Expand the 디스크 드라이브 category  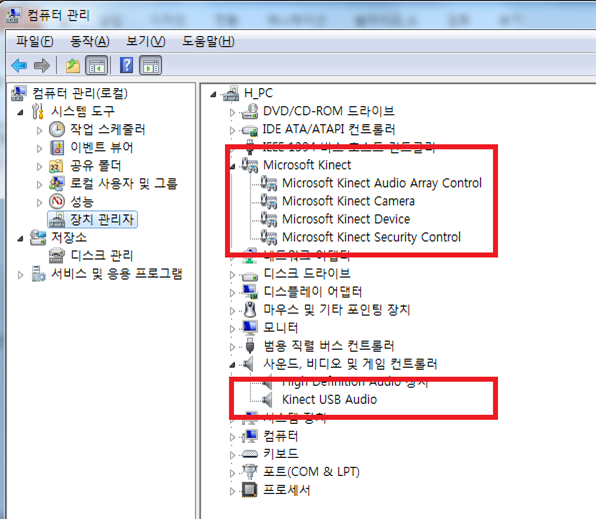tap(232, 275)
